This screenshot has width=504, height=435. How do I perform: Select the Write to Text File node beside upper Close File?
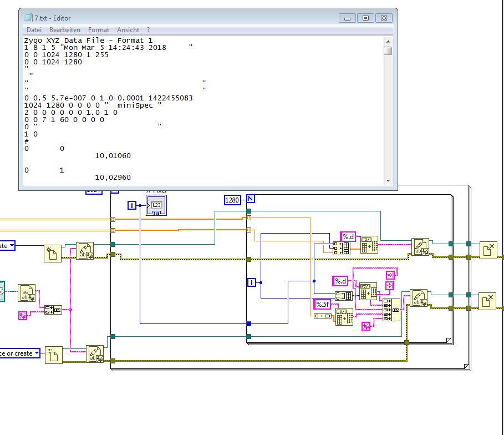tap(420, 247)
